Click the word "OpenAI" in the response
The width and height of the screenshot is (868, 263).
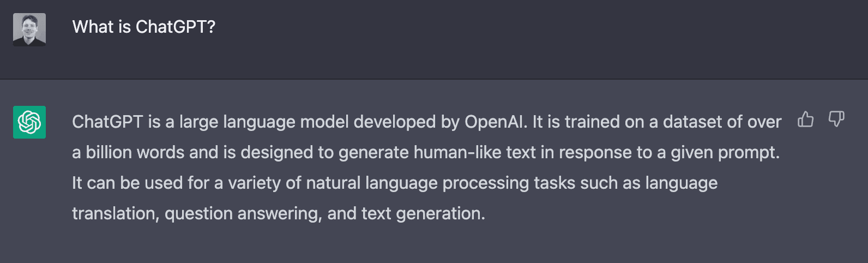point(496,122)
